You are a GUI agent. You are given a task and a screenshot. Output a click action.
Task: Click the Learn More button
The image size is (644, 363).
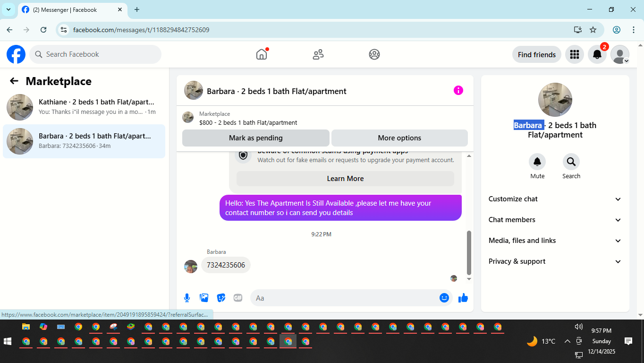pos(345,179)
